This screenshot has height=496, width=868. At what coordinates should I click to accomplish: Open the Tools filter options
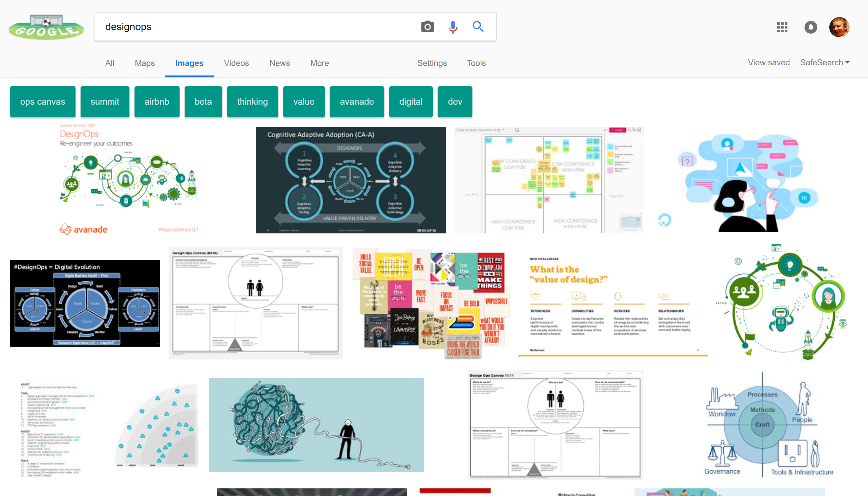click(x=476, y=63)
